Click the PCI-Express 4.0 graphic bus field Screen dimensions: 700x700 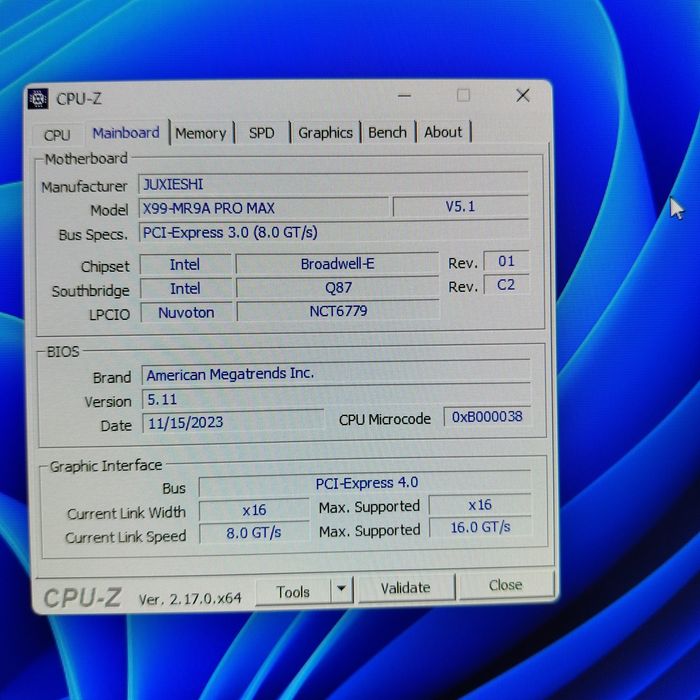(366, 484)
